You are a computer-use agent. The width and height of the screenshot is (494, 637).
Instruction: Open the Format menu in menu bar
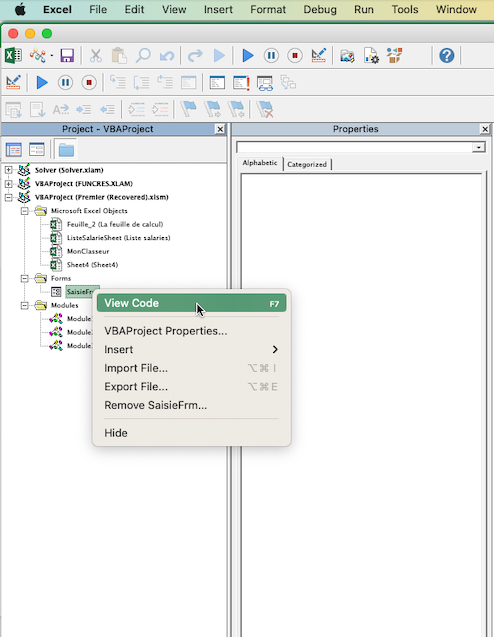coord(268,9)
